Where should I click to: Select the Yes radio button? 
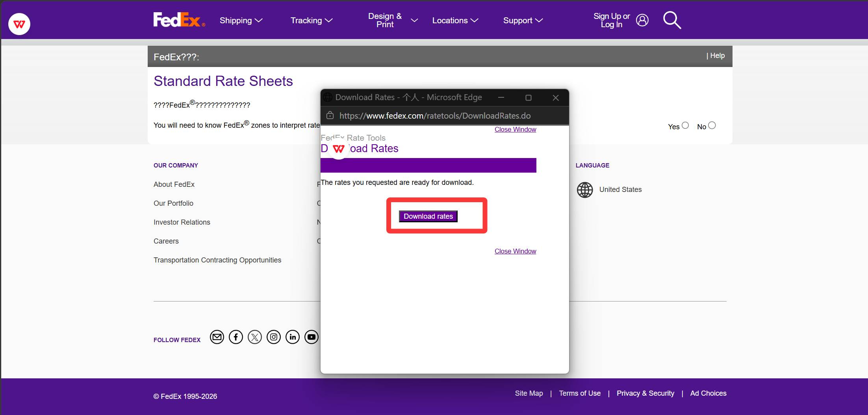point(685,125)
